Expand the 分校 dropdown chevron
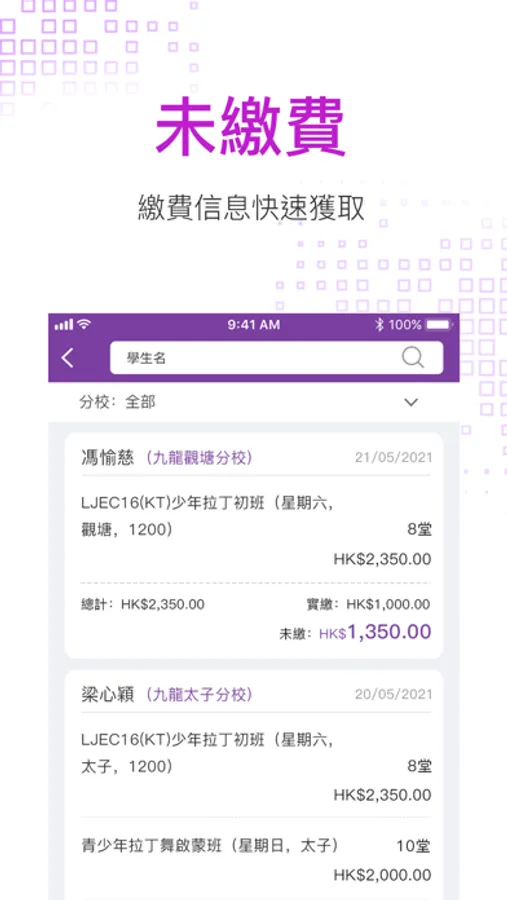This screenshot has height=900, width=507. coord(411,402)
